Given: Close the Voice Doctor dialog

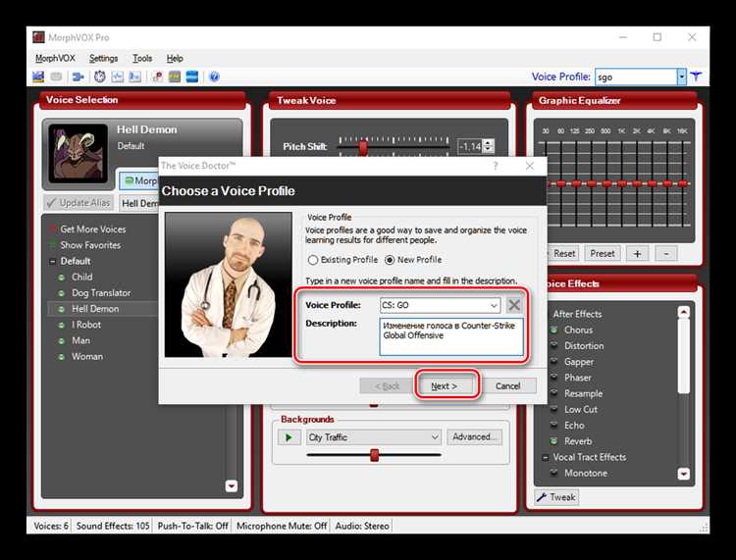Looking at the screenshot, I should point(530,166).
